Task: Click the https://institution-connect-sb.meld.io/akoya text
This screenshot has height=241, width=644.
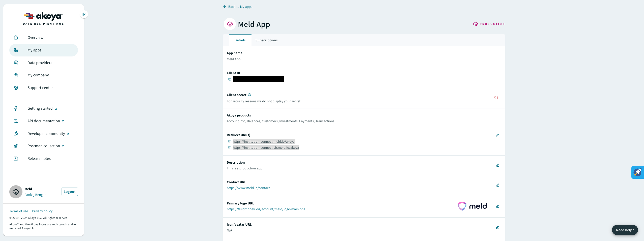Action: click(266, 148)
